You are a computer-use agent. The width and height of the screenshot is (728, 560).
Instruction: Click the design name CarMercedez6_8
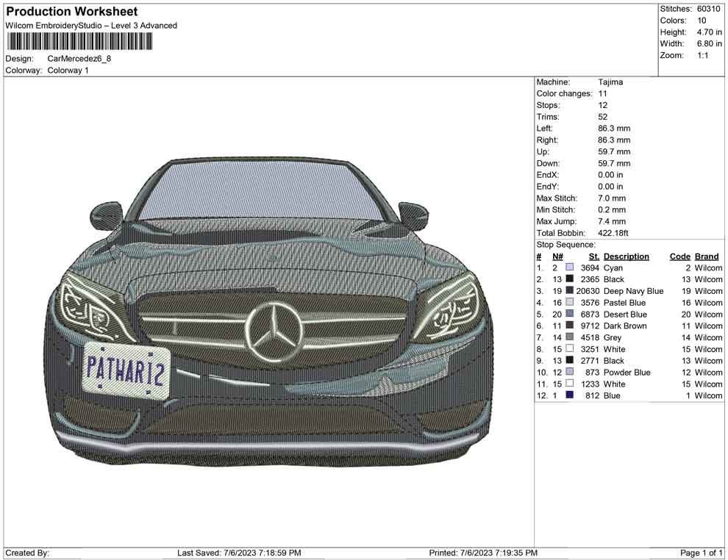click(x=79, y=59)
